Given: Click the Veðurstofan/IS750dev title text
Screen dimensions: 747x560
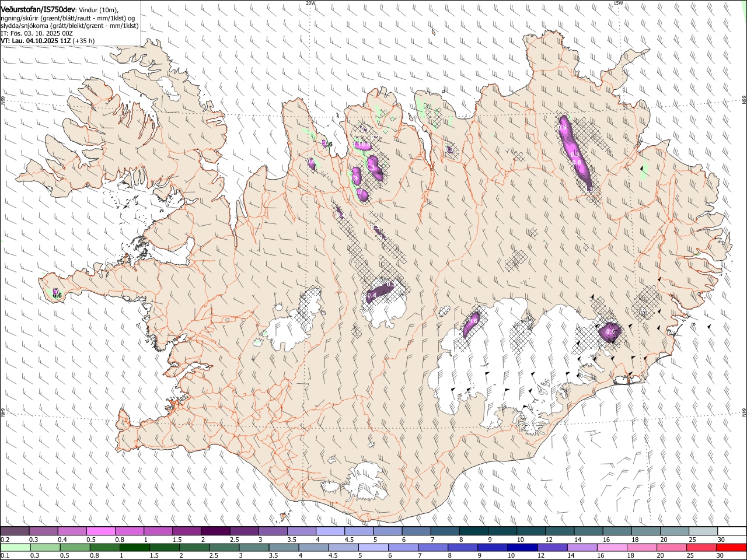Looking at the screenshot, I should tap(39, 9).
